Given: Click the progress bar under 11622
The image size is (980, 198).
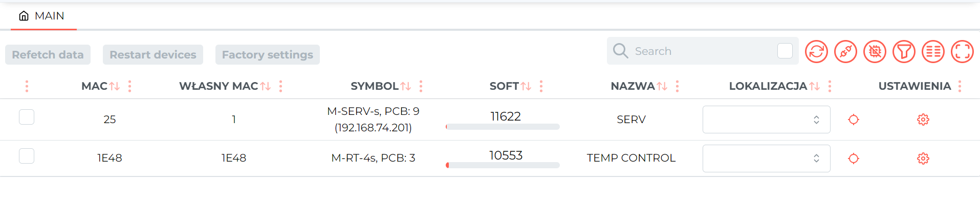Looking at the screenshot, I should [x=503, y=127].
